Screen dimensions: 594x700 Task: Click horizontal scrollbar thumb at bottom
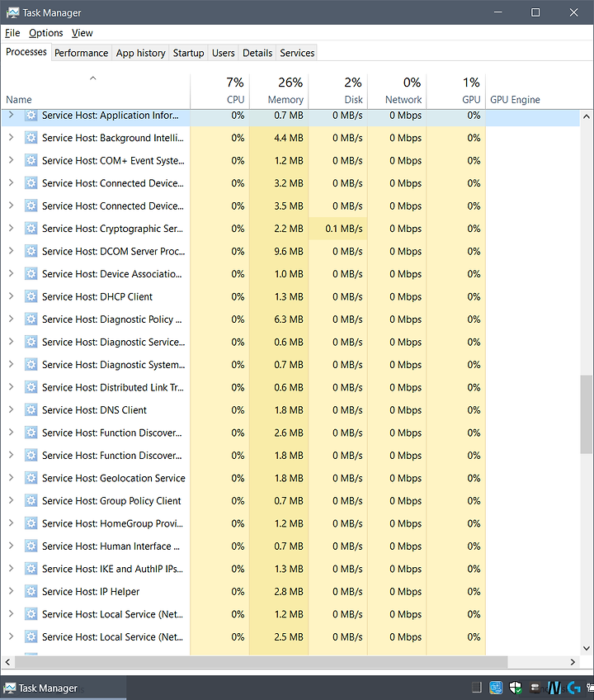[x=261, y=662]
